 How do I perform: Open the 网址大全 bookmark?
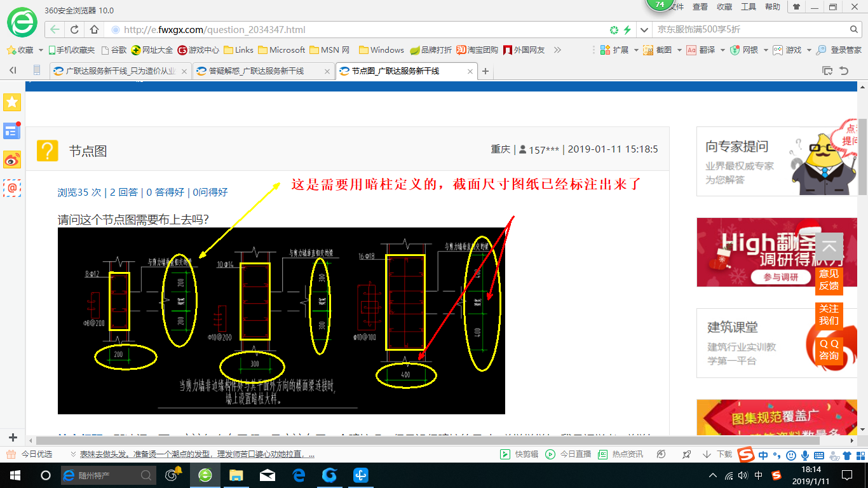point(152,50)
